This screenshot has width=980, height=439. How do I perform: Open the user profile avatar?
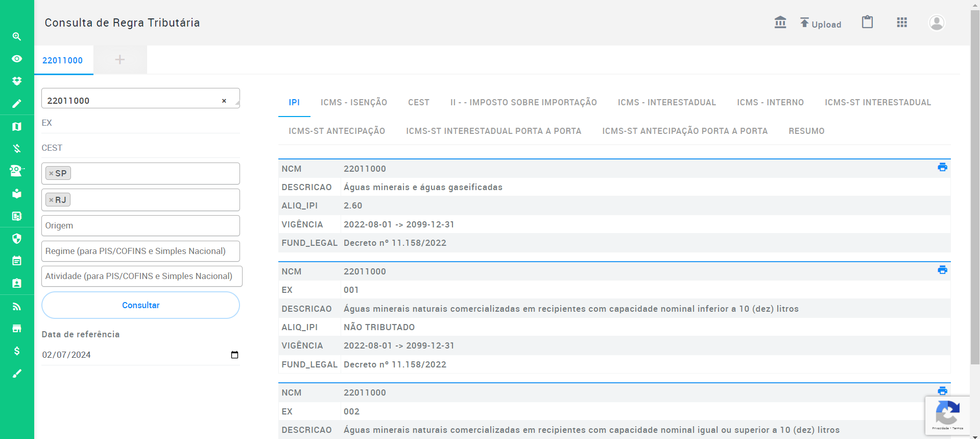click(937, 22)
